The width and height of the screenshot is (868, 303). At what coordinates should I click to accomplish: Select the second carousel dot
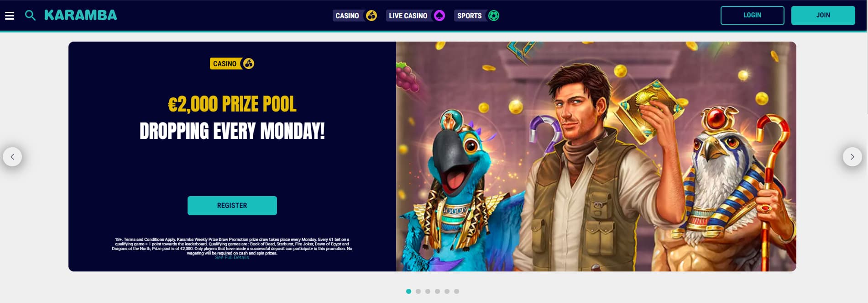418,291
